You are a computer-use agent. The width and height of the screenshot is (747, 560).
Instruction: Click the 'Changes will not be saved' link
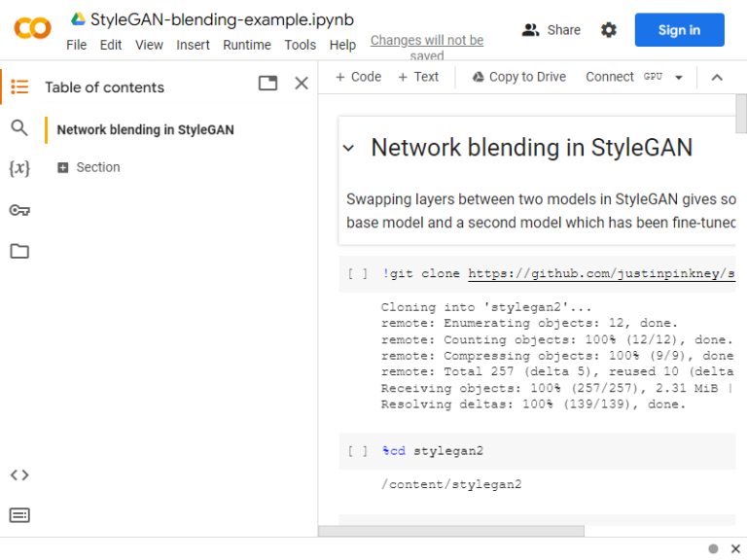[x=427, y=48]
